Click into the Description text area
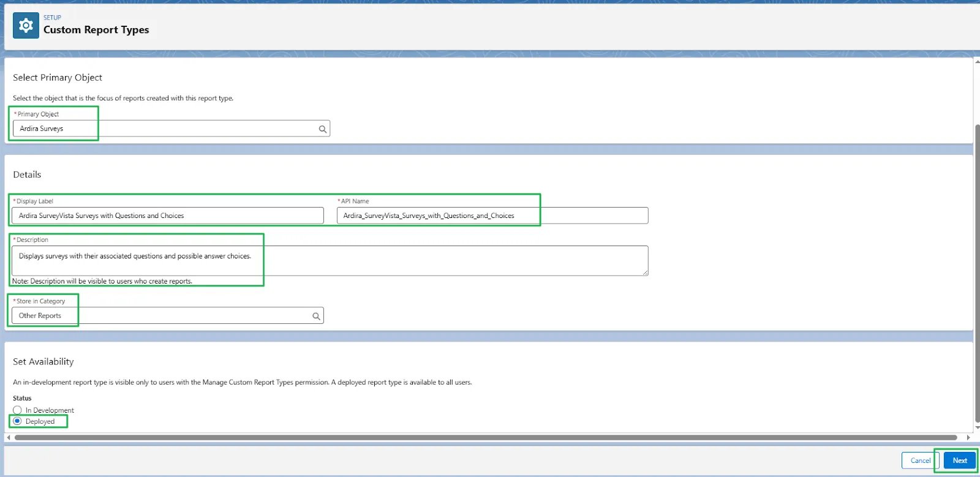Viewport: 980px width, 477px height. tap(330, 261)
